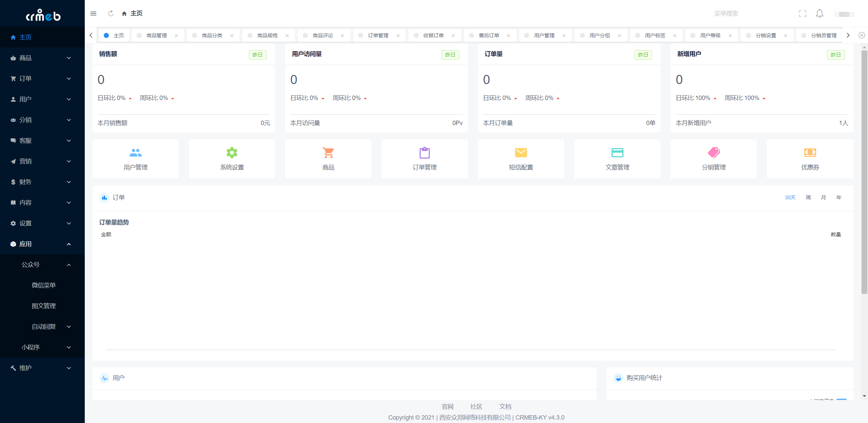
Task: Switch to the 订单管理 tab
Action: click(x=378, y=36)
